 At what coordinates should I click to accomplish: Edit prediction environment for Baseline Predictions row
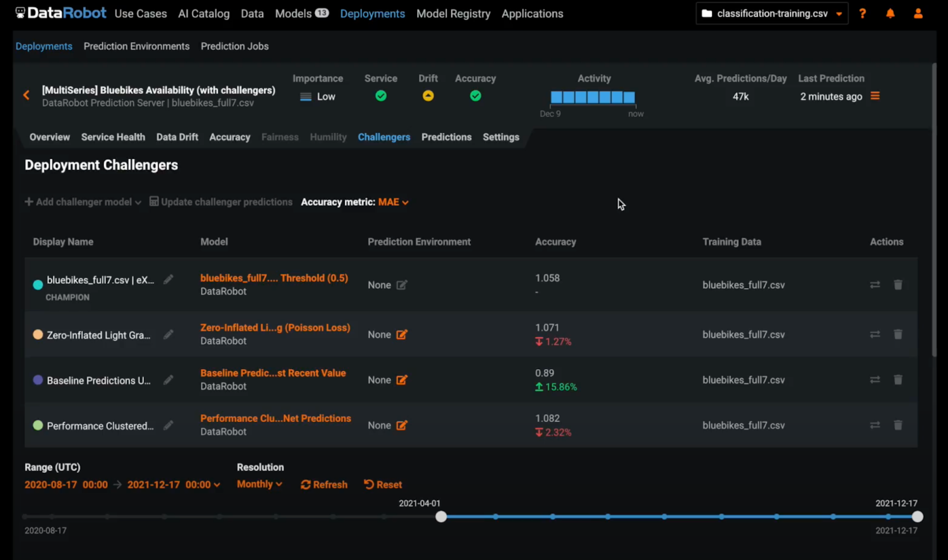(402, 380)
